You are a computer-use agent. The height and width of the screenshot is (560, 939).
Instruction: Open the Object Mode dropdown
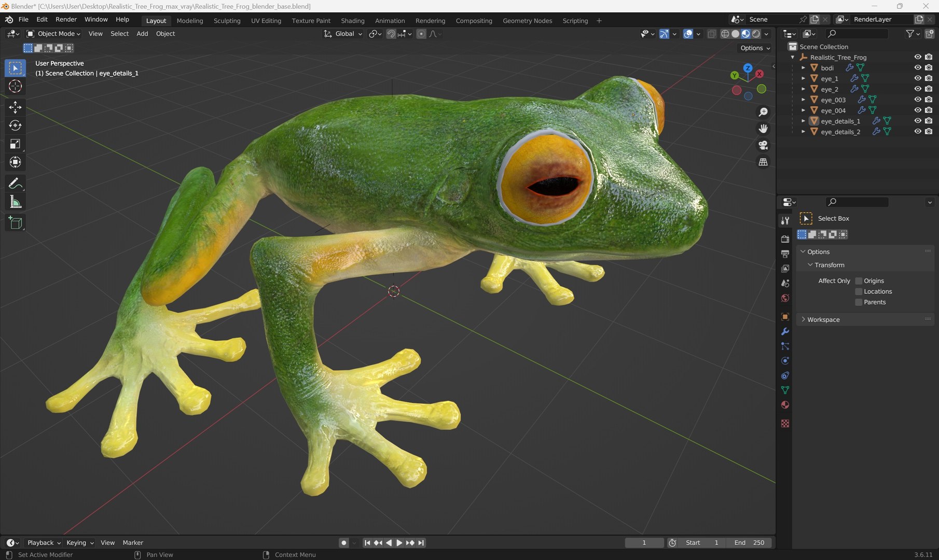coord(53,34)
